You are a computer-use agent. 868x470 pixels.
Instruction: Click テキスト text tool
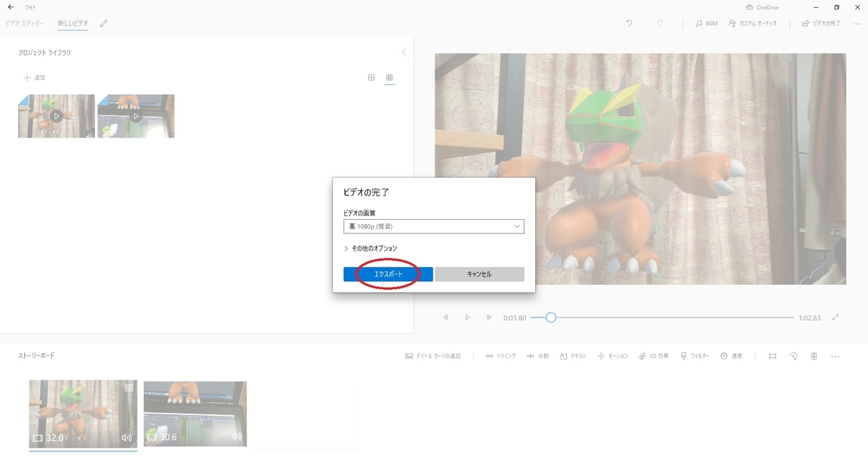574,356
